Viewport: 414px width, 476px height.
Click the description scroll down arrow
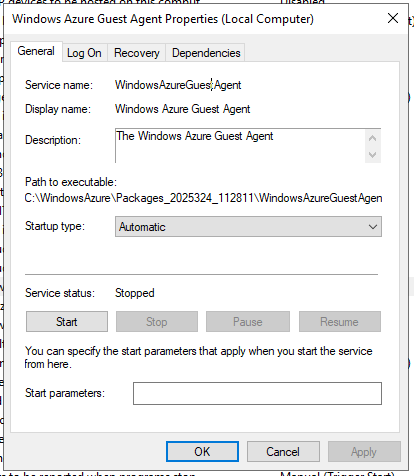click(x=373, y=155)
